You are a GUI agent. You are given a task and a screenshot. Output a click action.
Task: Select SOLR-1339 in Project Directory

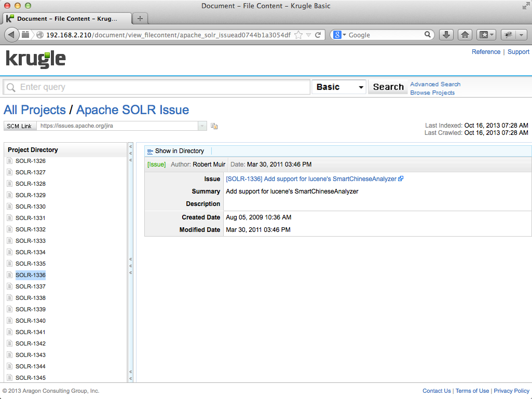pos(31,309)
